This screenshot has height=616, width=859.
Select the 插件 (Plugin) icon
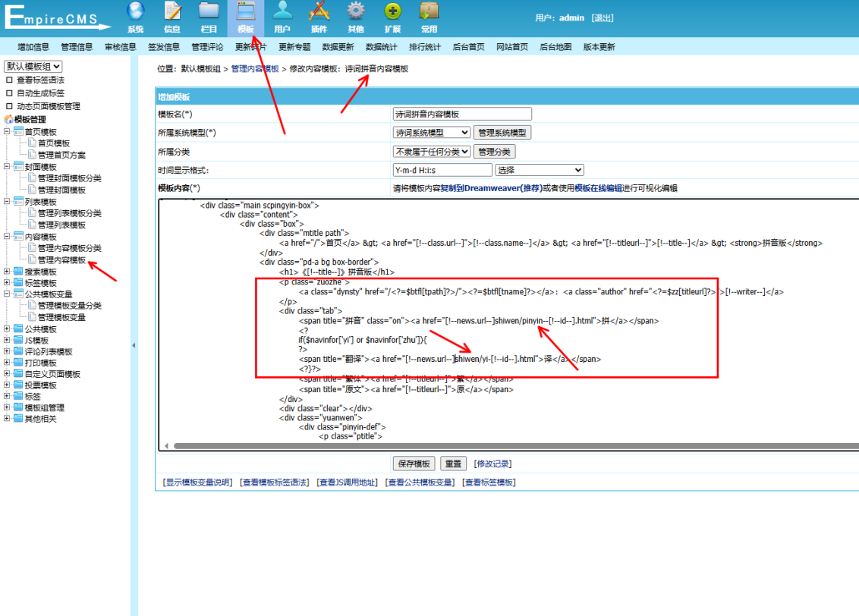coord(318,15)
